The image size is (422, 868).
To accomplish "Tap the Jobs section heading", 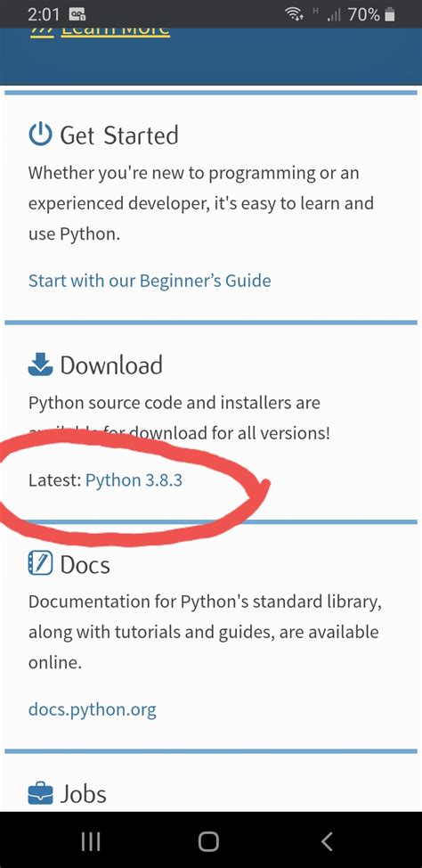I will point(83,794).
